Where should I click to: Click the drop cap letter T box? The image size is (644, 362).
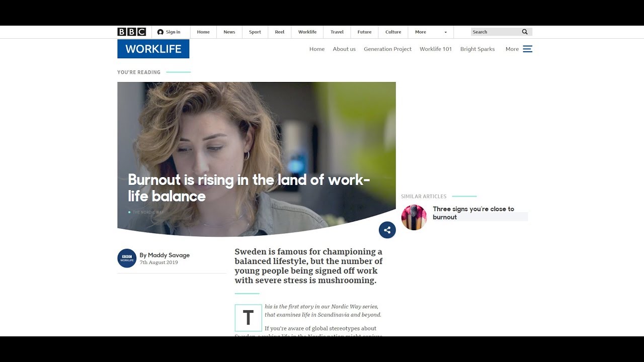pyautogui.click(x=249, y=318)
